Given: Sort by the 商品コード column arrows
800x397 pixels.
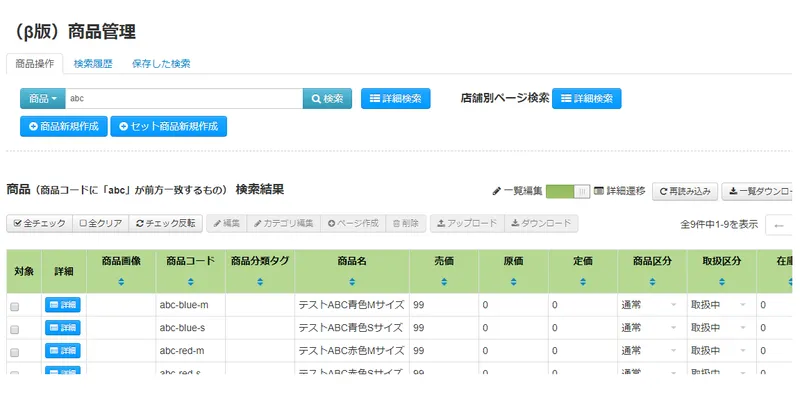Looking at the screenshot, I should coord(190,282).
